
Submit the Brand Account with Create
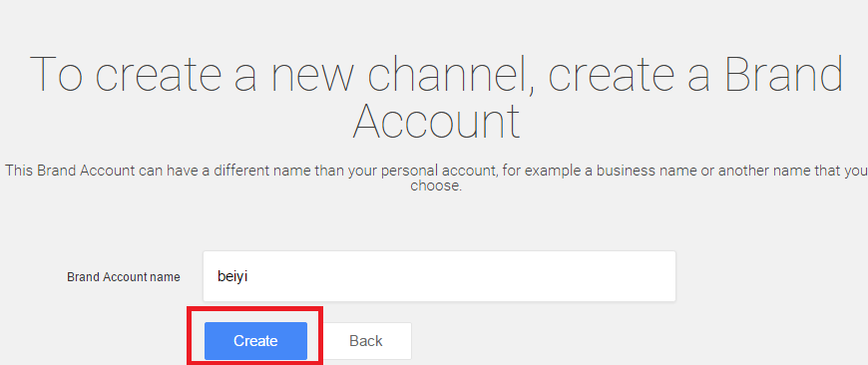(x=255, y=341)
